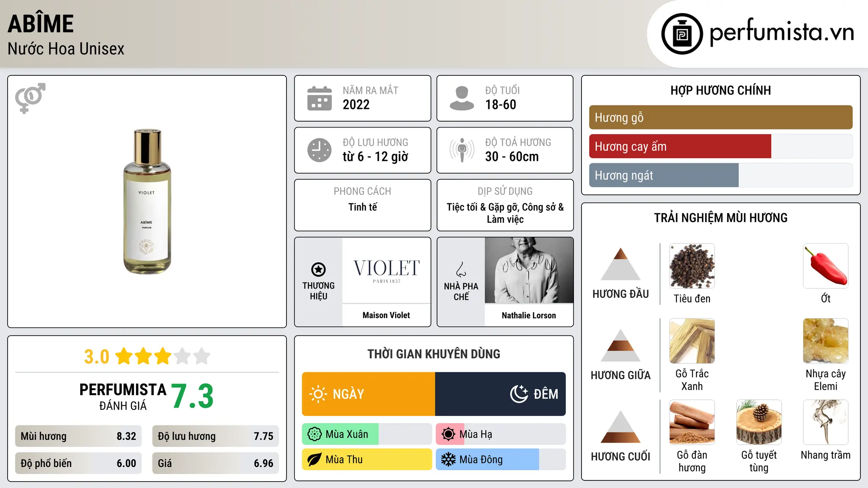Viewport: 868px width, 488px height.
Task: Click the star badge icon above Thương hiệu
Action: [318, 269]
